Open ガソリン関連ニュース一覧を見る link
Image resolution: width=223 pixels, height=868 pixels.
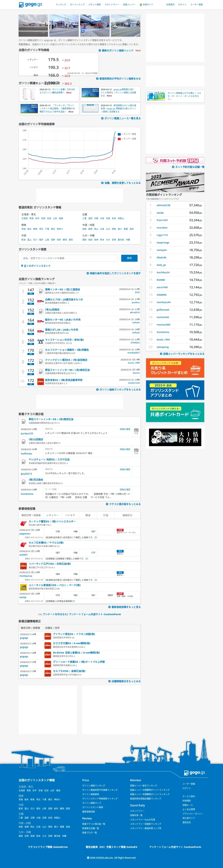[121, 118]
